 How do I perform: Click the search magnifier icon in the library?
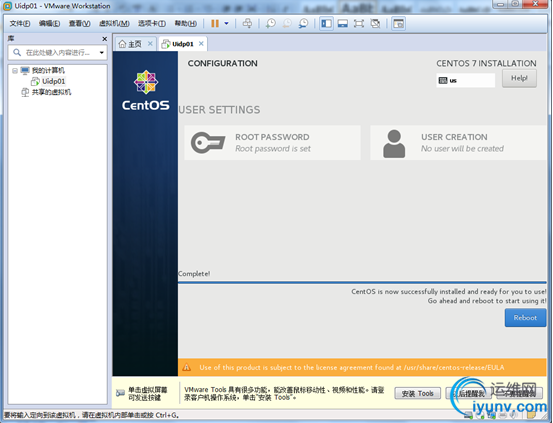pos(17,53)
